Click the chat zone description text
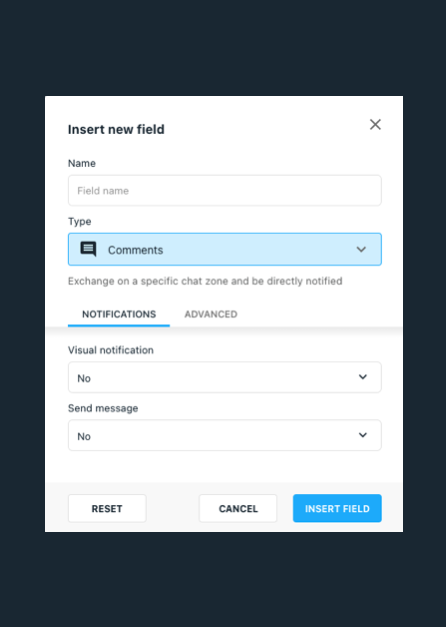This screenshot has height=627, width=446. [205, 281]
